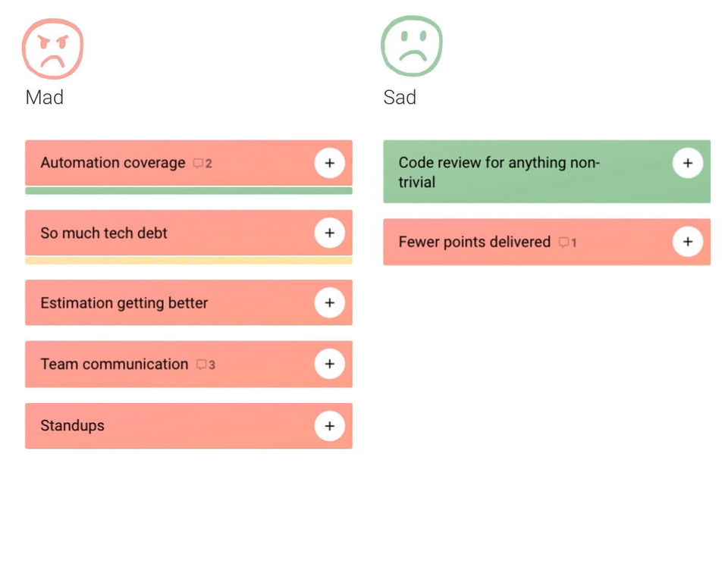Select the Sad column heading
Viewport: 728px width, 582px height.
[x=400, y=97]
